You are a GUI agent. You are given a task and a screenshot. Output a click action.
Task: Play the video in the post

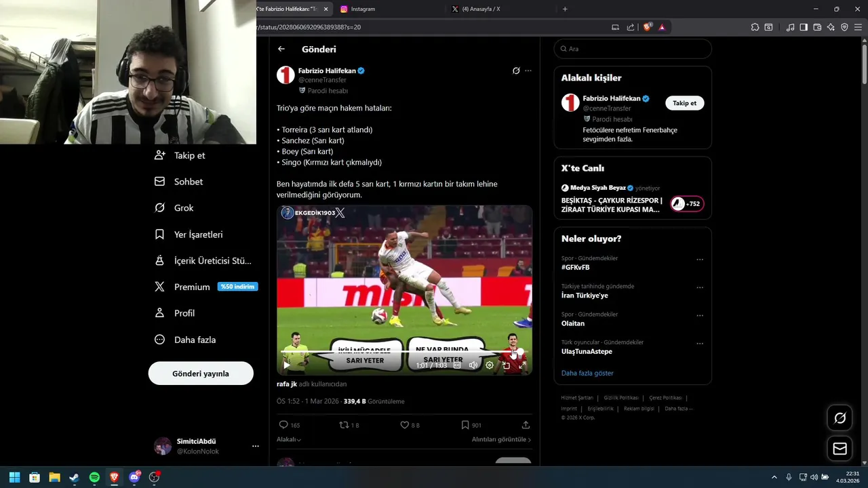point(286,365)
